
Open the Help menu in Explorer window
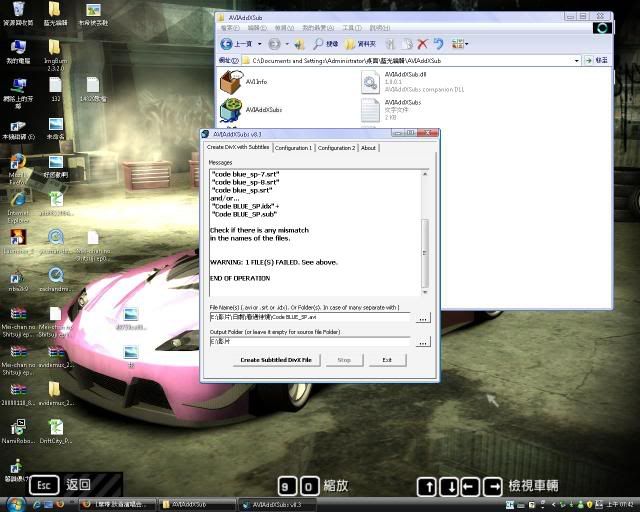click(x=379, y=28)
